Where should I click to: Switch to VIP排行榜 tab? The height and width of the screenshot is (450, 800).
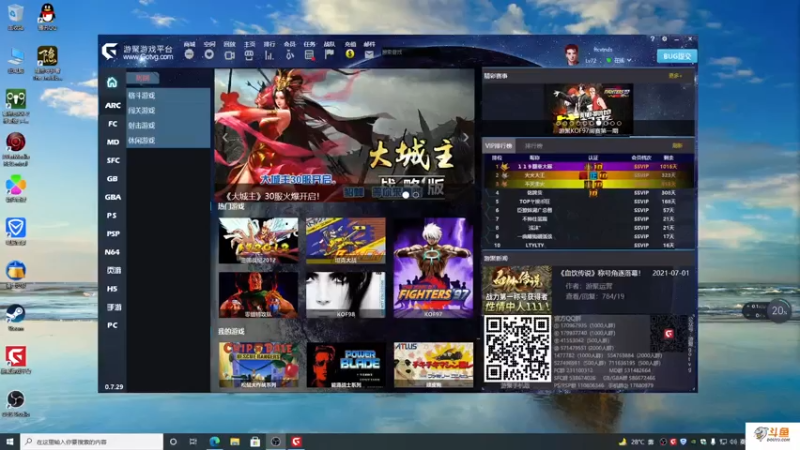[x=498, y=146]
